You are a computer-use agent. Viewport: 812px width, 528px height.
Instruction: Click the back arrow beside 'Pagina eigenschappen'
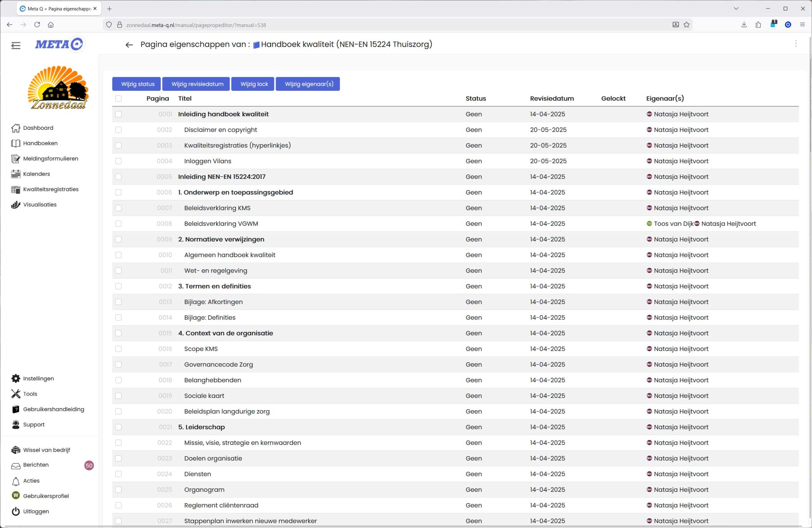(x=129, y=45)
